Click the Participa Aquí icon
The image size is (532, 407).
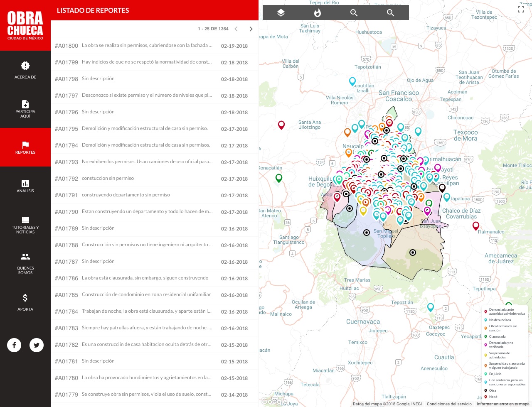click(x=25, y=104)
